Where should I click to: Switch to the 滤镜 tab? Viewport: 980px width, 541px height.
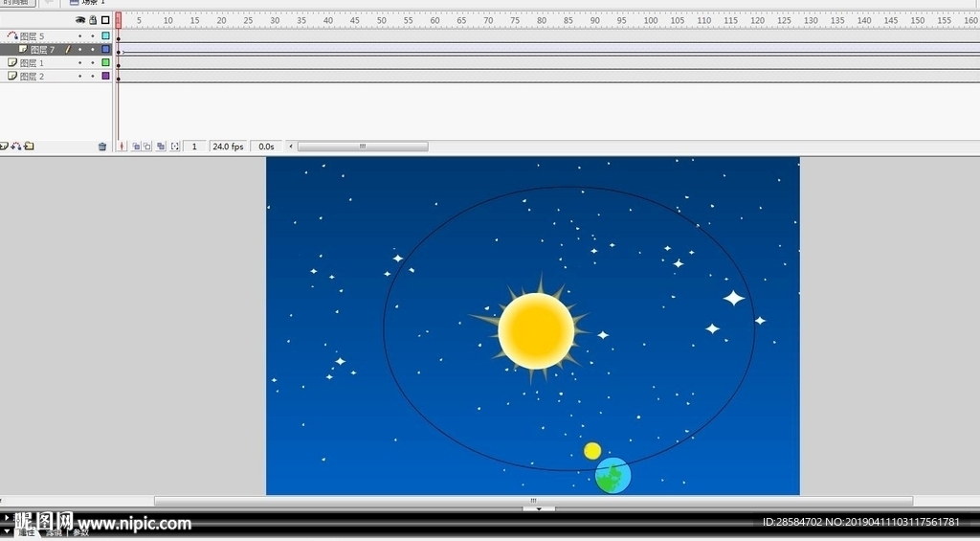click(x=54, y=533)
